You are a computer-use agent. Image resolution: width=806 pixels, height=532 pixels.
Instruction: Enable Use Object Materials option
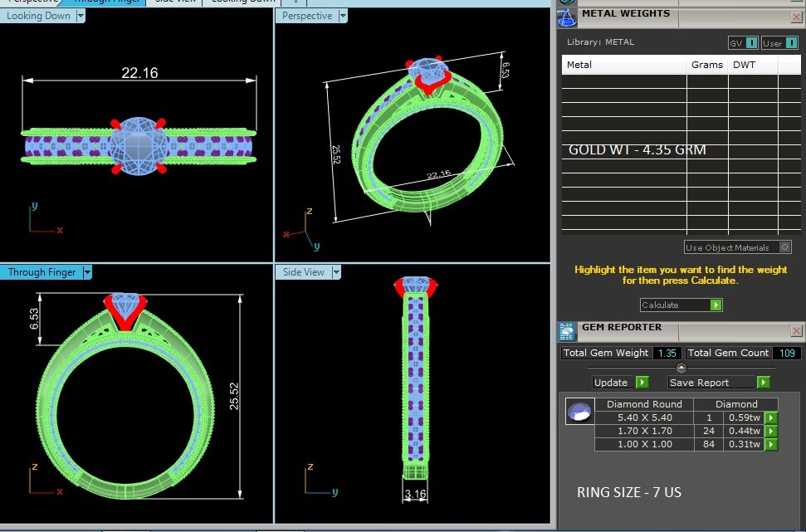pyautogui.click(x=784, y=247)
